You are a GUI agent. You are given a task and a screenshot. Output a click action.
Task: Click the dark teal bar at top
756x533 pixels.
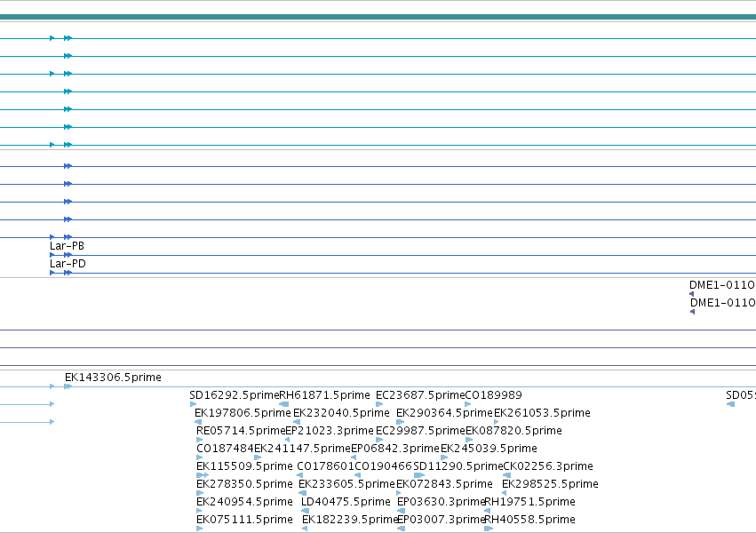click(378, 18)
